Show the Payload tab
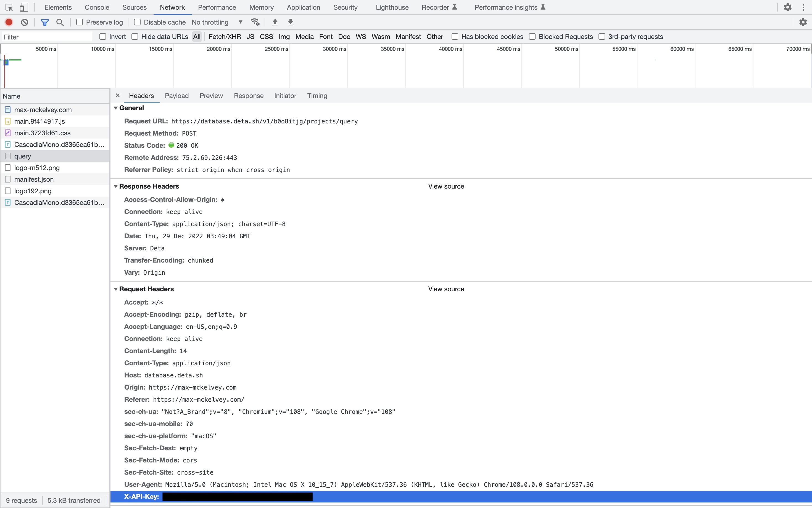 point(176,96)
